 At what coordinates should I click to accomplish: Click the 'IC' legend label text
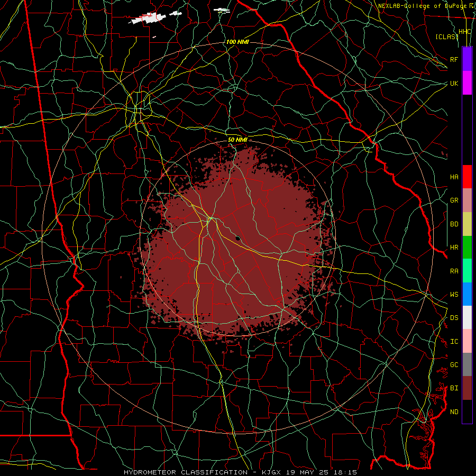[x=454, y=342]
